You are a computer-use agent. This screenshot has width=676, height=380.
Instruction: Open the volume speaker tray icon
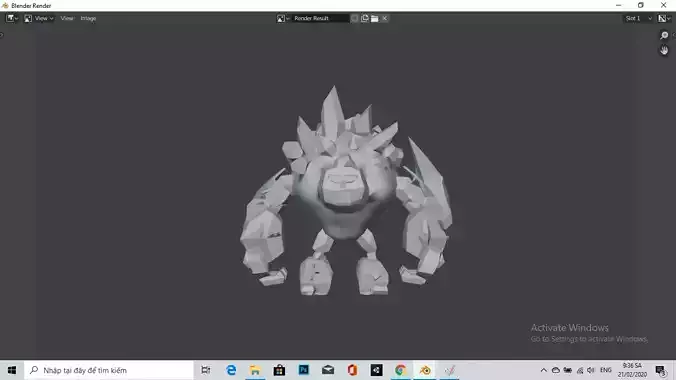click(x=591, y=370)
